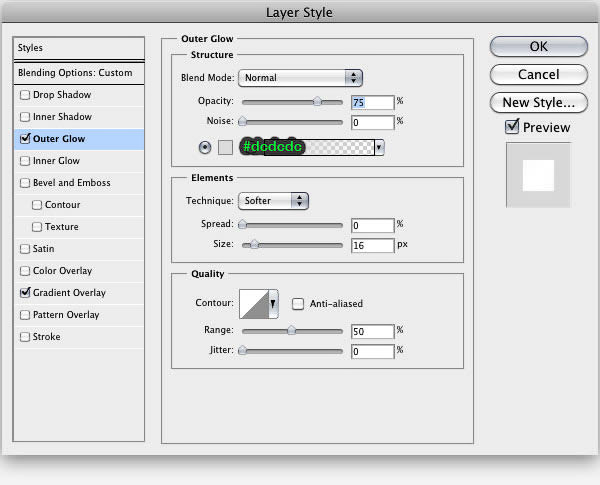The image size is (600, 485).
Task: Click the Jitter slider handle
Action: click(242, 350)
